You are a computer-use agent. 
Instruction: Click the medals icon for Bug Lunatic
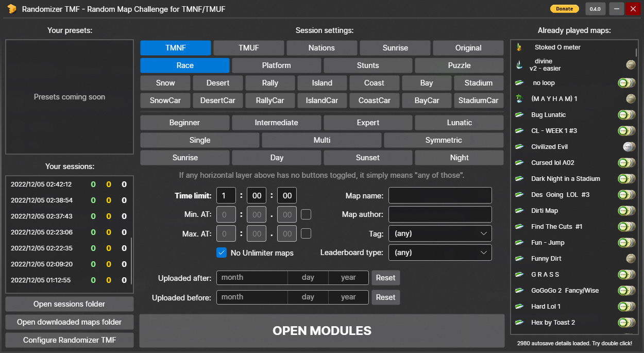pos(626,115)
